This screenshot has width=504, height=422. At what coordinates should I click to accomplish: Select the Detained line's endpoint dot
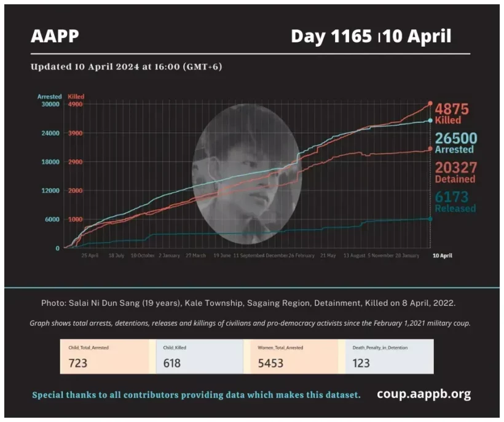click(x=430, y=149)
